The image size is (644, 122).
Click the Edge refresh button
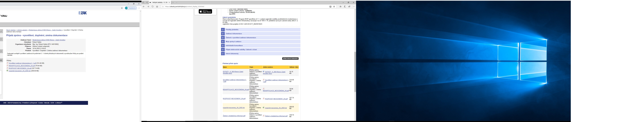[153, 6]
